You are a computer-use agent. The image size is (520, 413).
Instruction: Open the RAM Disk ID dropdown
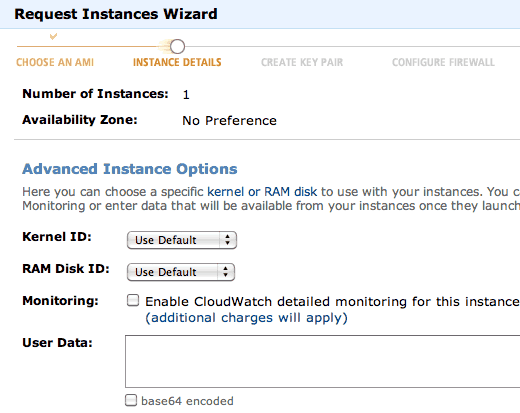pyautogui.click(x=181, y=272)
